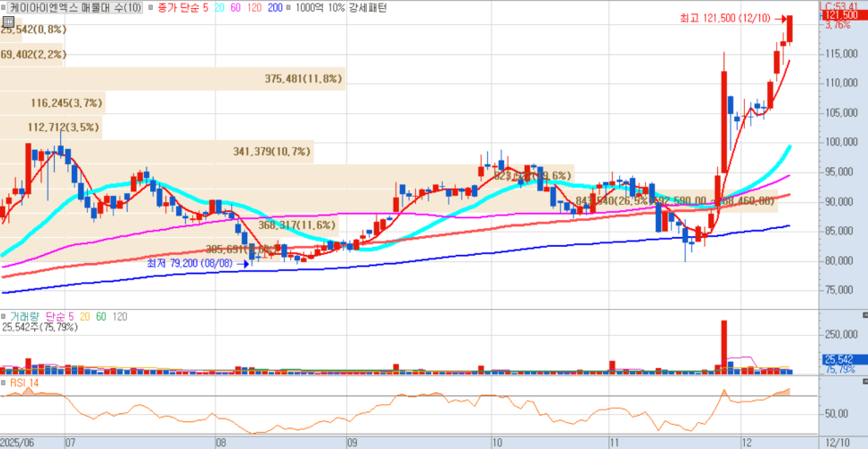Click the small square marker before RSI 14
Screen dimensions: 868x449
pyautogui.click(x=4, y=382)
